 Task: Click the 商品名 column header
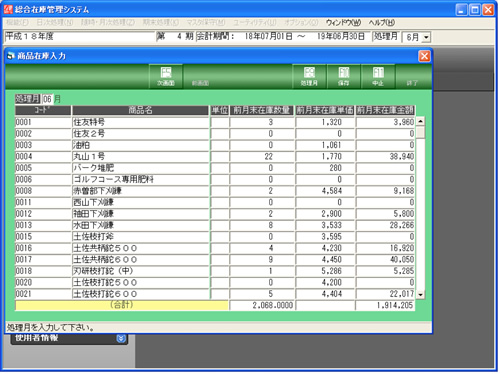click(140, 110)
